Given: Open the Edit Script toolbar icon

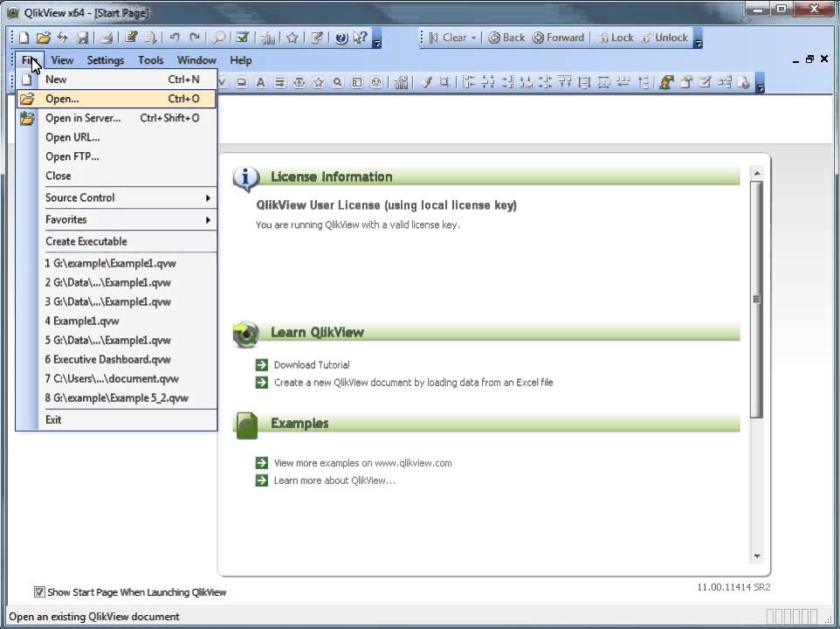Looking at the screenshot, I should 131,38.
